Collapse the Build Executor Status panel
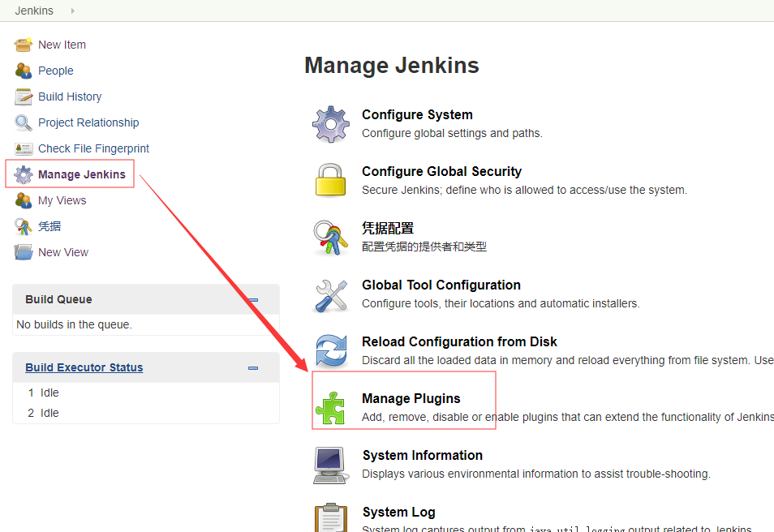 point(253,368)
